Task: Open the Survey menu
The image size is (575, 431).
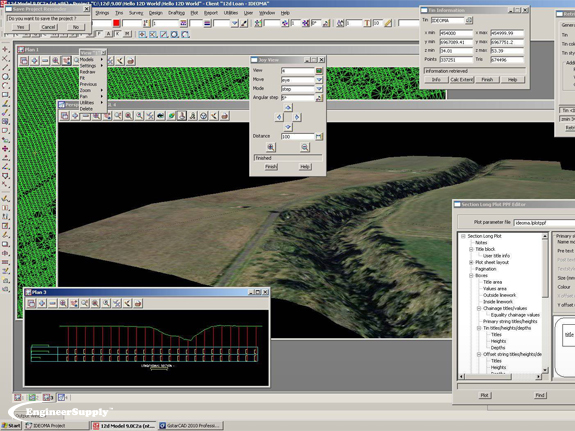Action: pos(136,13)
